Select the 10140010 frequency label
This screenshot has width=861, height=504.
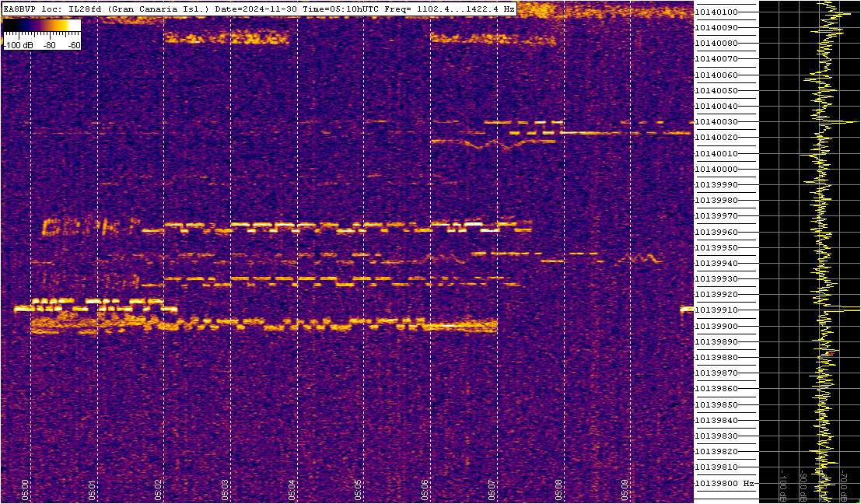tap(716, 153)
